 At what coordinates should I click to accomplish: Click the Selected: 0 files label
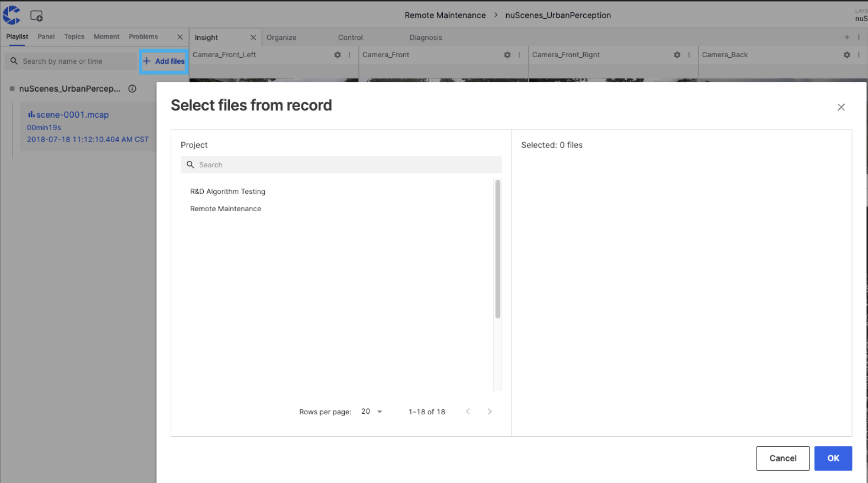552,145
